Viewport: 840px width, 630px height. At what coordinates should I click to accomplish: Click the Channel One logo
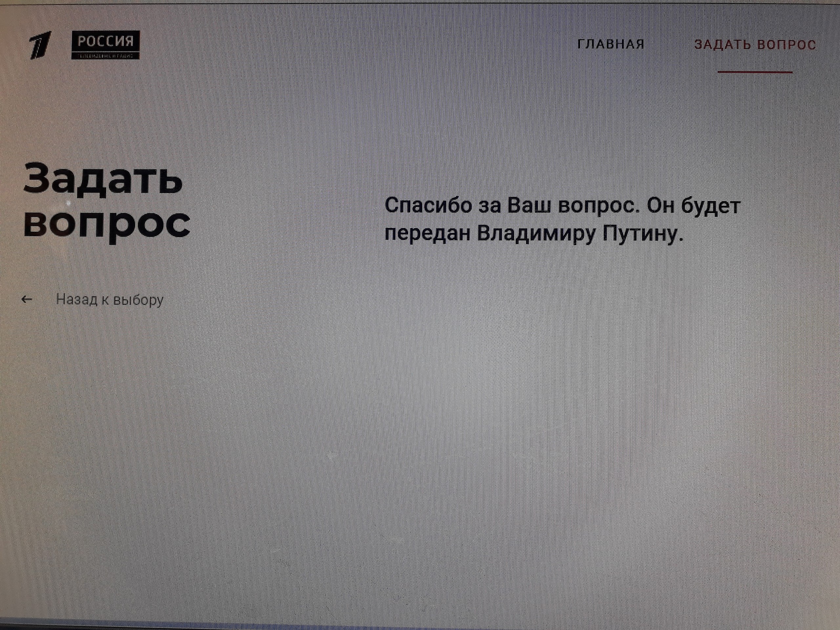pyautogui.click(x=40, y=45)
